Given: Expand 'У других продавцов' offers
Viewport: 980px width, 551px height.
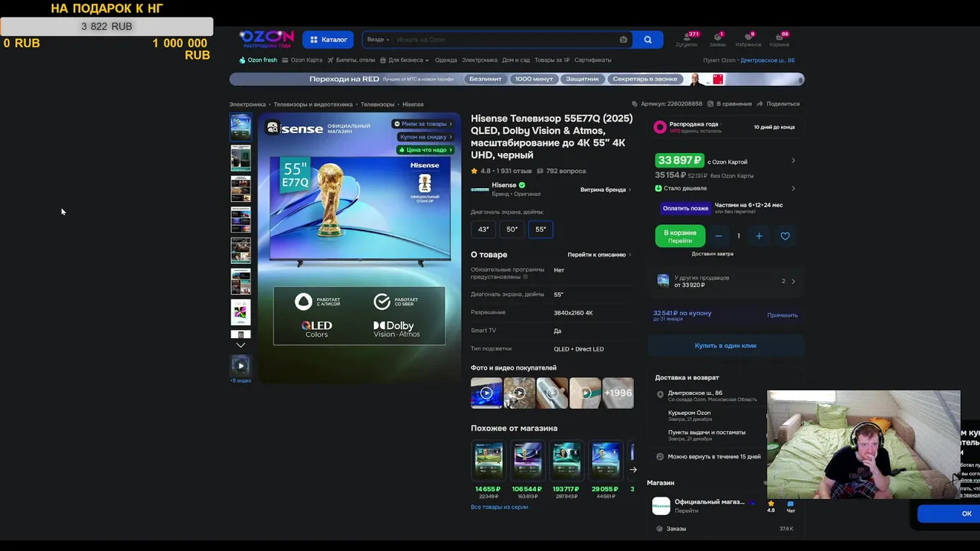Looking at the screenshot, I should tap(725, 282).
